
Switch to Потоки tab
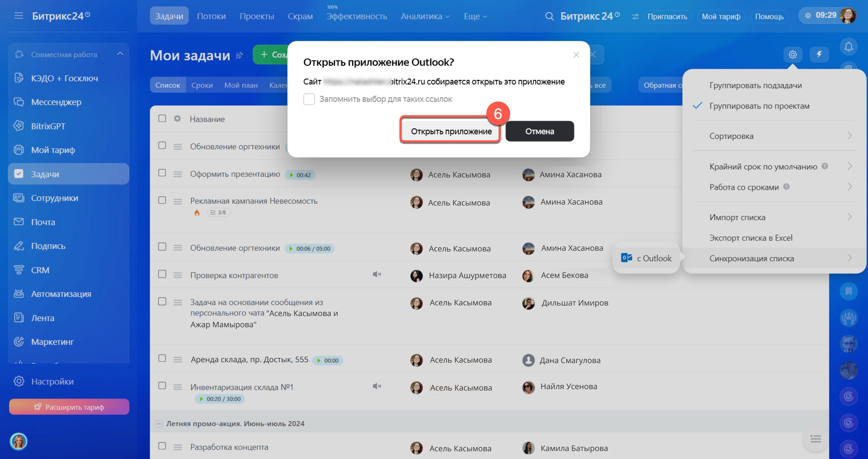[211, 16]
